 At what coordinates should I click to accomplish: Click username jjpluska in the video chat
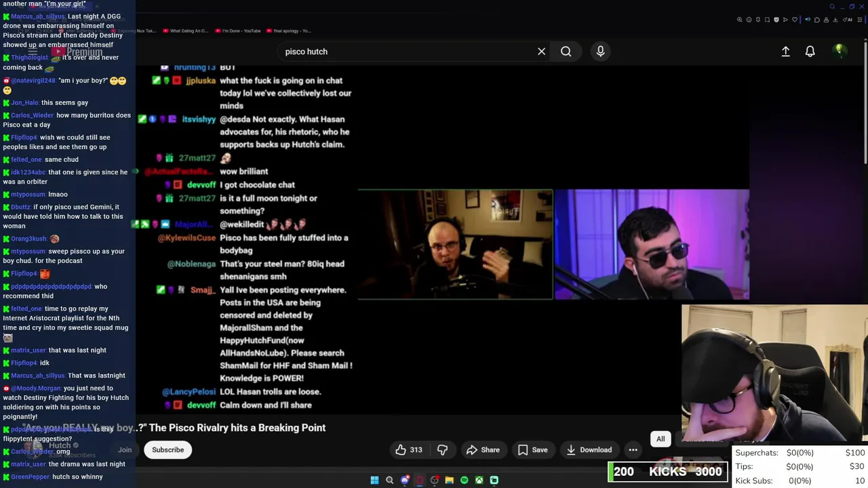[201, 81]
